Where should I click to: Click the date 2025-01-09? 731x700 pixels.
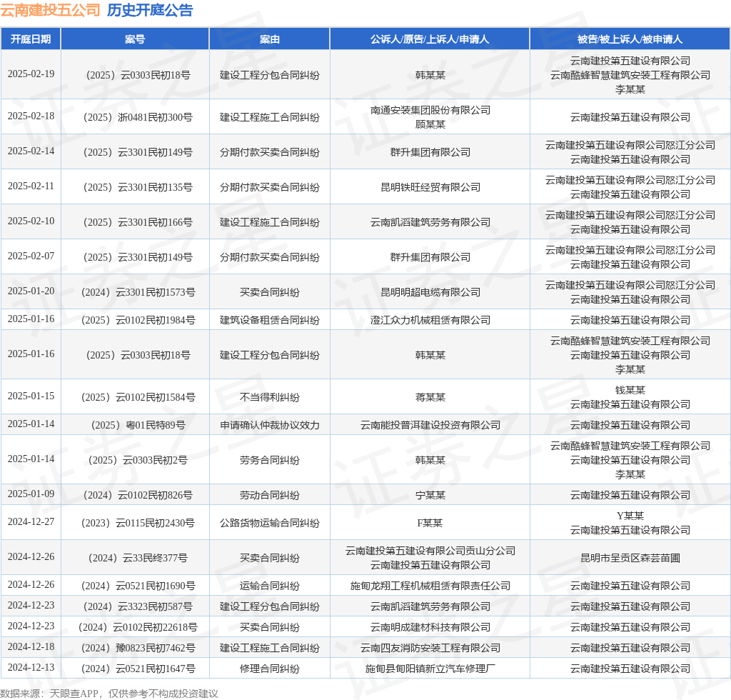click(x=31, y=494)
